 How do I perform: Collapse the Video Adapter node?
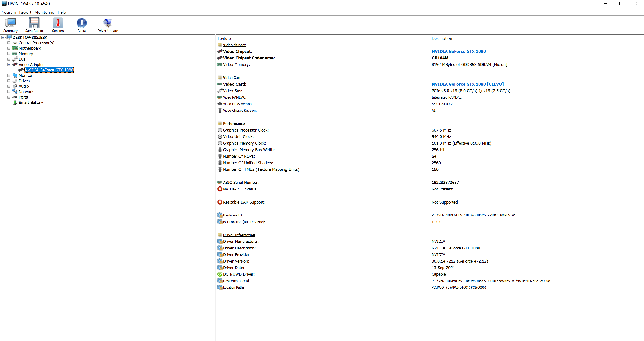pyautogui.click(x=9, y=64)
